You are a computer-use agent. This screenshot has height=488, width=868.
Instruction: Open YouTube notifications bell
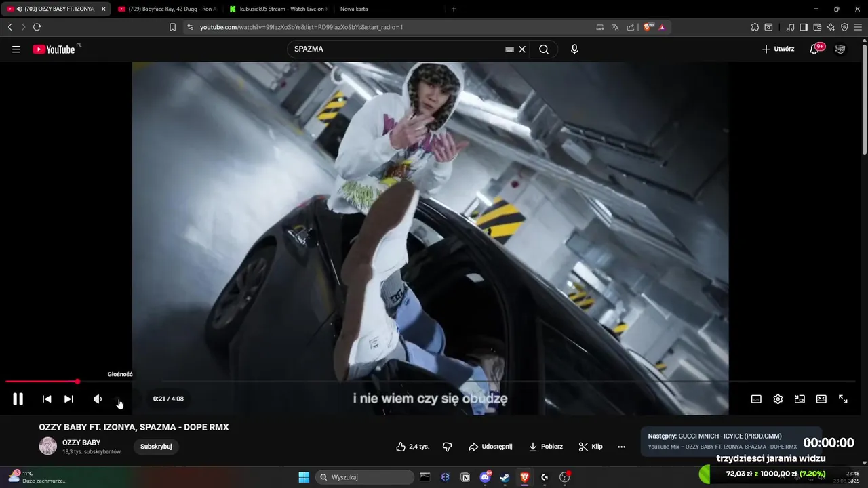(814, 49)
